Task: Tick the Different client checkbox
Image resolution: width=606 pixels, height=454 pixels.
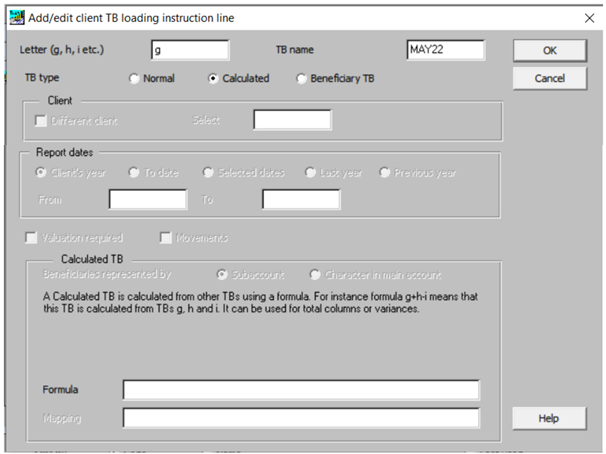Action: click(77, 121)
